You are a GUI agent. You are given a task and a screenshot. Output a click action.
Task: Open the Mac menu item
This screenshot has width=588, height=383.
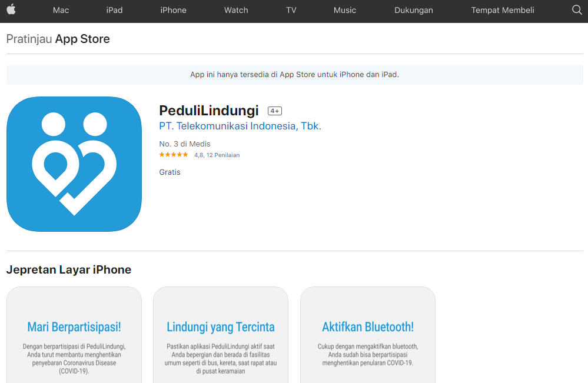(x=61, y=10)
